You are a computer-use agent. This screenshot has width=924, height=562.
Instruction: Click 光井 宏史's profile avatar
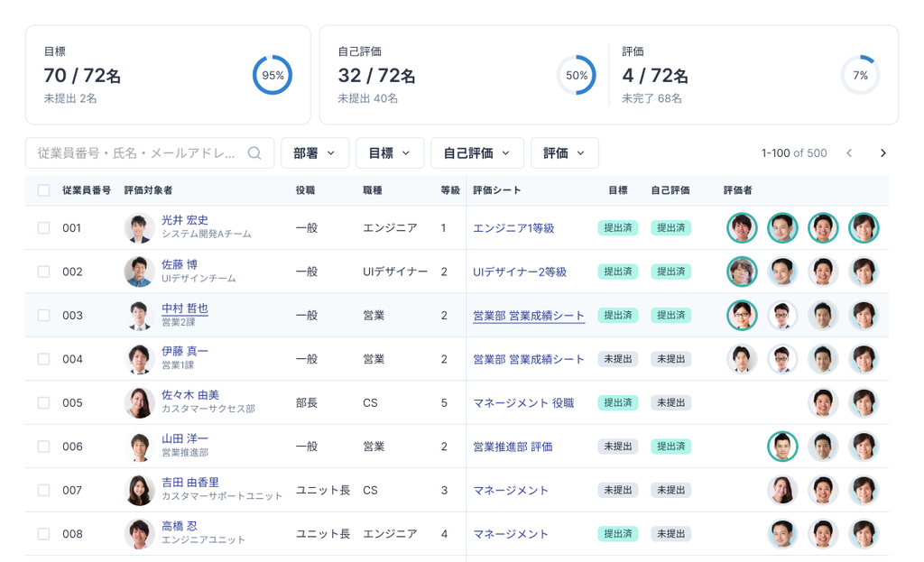click(139, 228)
